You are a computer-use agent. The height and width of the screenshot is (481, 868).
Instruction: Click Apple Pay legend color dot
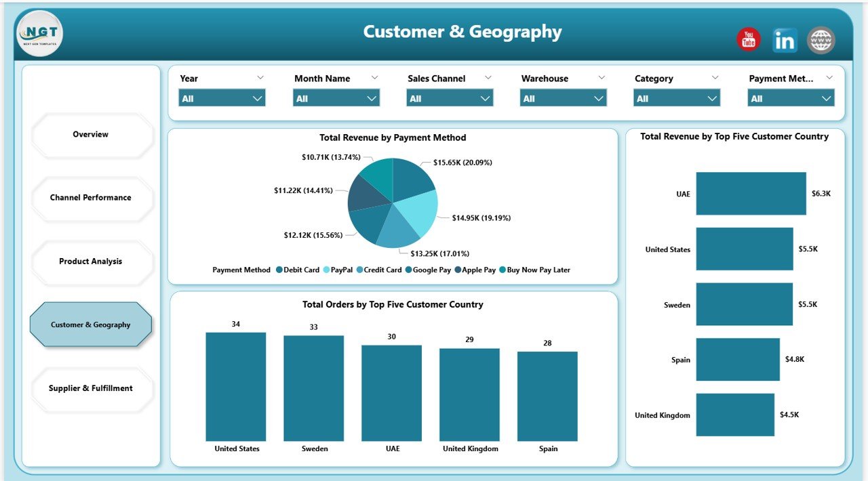click(x=458, y=270)
